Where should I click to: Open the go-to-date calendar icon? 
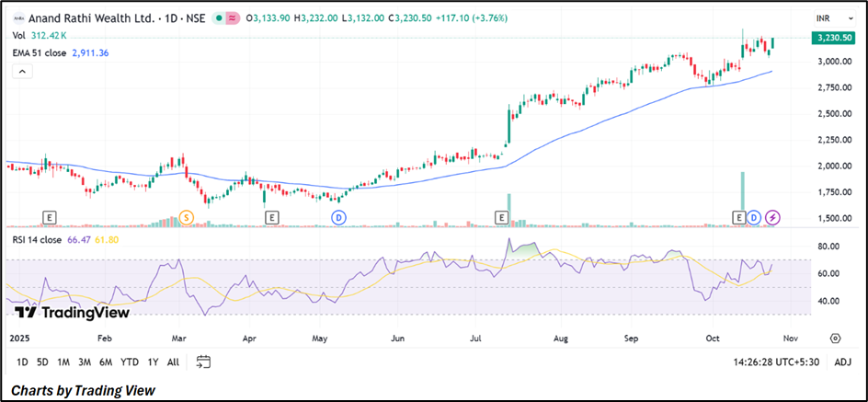tap(203, 362)
